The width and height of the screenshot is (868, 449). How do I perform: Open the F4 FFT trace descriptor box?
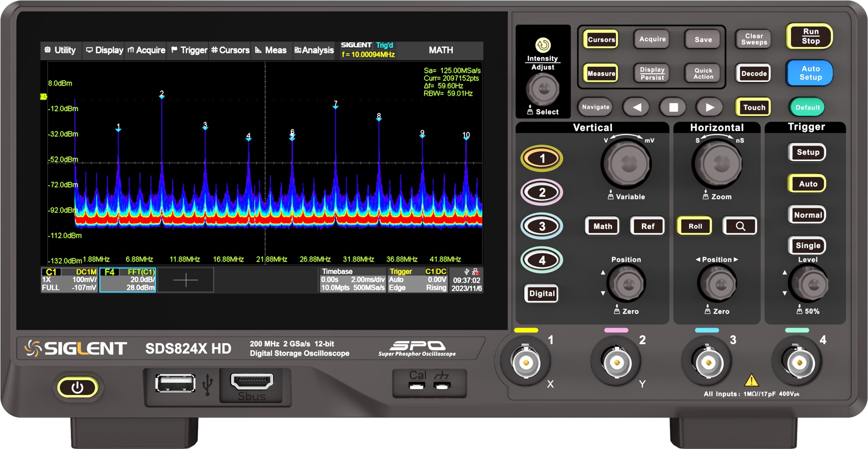coord(128,279)
